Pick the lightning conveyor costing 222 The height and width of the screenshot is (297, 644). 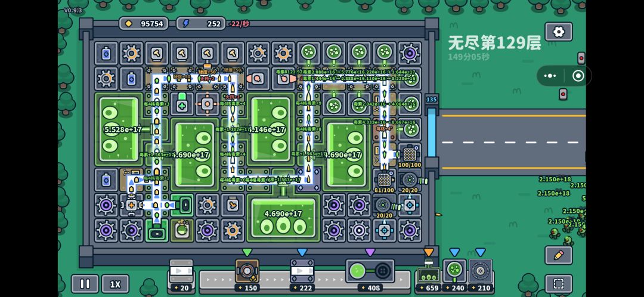tap(302, 275)
